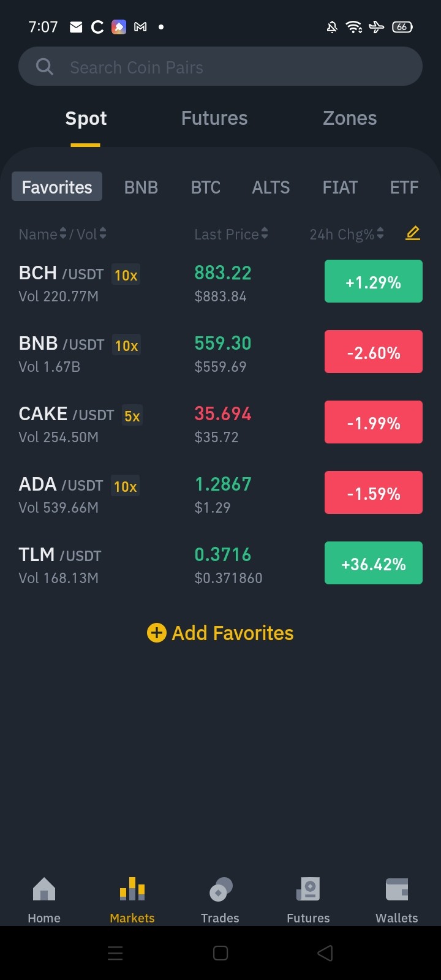The image size is (441, 980).
Task: Sort by 24h Chg% column
Action: pyautogui.click(x=347, y=234)
